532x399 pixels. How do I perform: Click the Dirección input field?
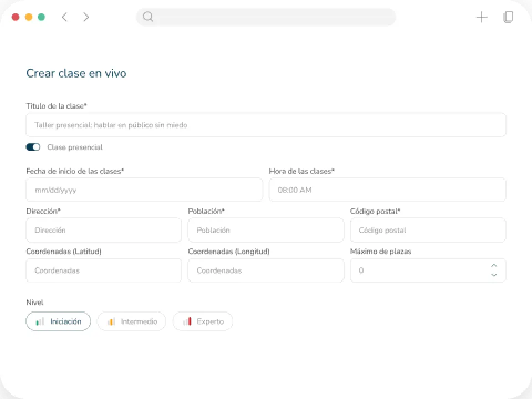104,230
